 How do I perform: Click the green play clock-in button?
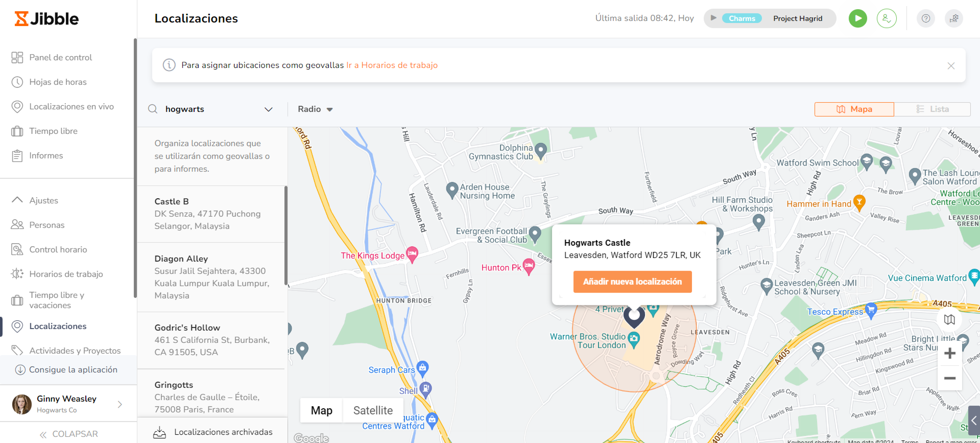pyautogui.click(x=857, y=18)
